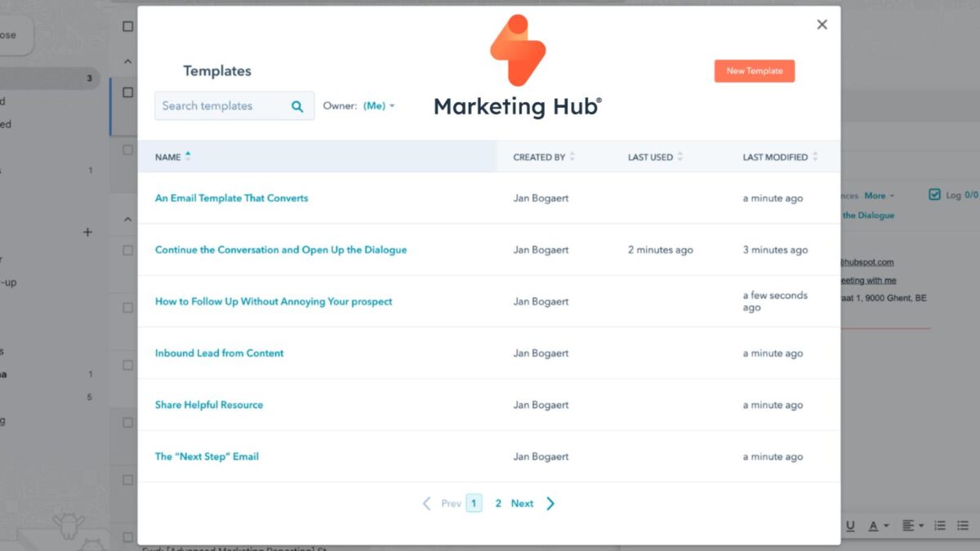Select page 1 in pagination
The height and width of the screenshot is (551, 980).
(474, 504)
